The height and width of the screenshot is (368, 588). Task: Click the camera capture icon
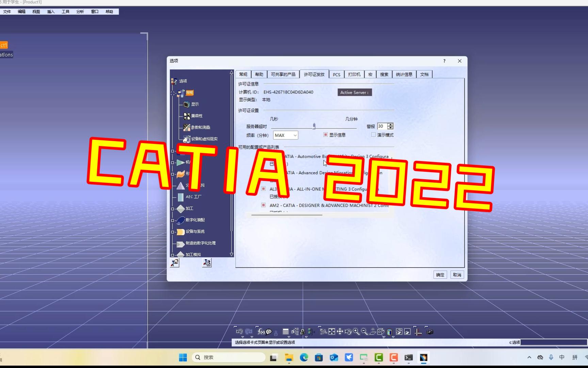(430, 332)
